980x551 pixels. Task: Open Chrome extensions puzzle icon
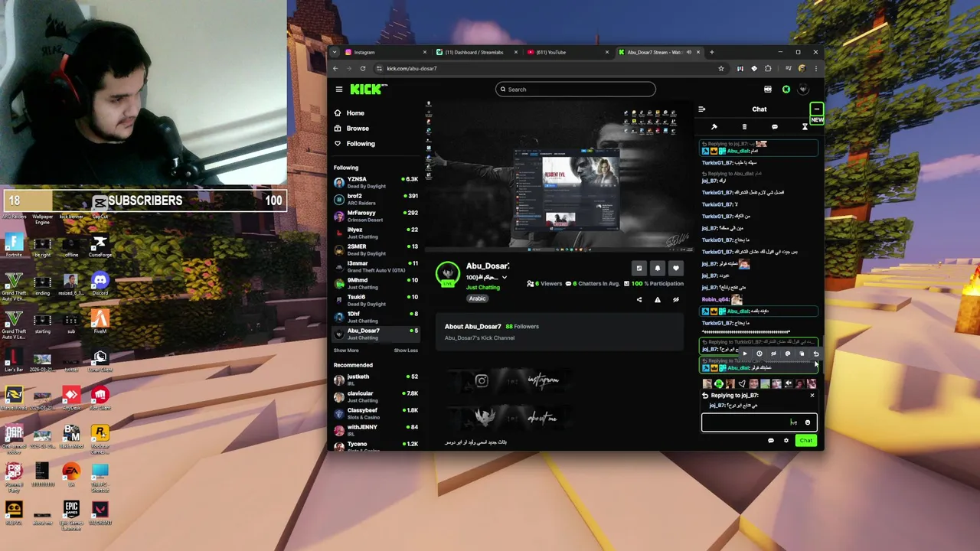point(768,68)
